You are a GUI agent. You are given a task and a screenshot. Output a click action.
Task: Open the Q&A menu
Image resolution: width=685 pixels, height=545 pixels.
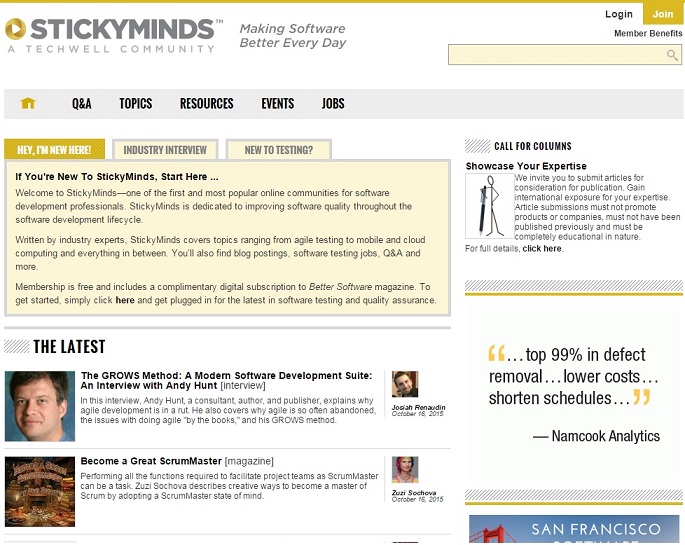81,104
